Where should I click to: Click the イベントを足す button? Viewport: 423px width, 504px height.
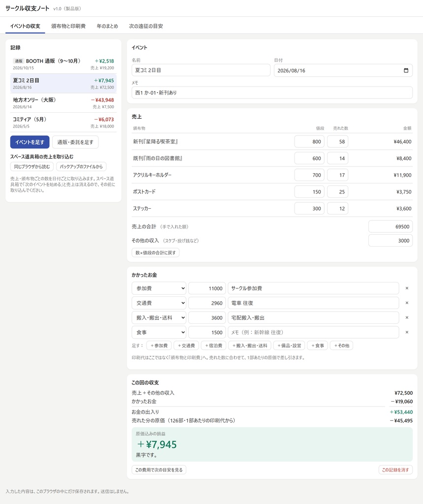30,142
